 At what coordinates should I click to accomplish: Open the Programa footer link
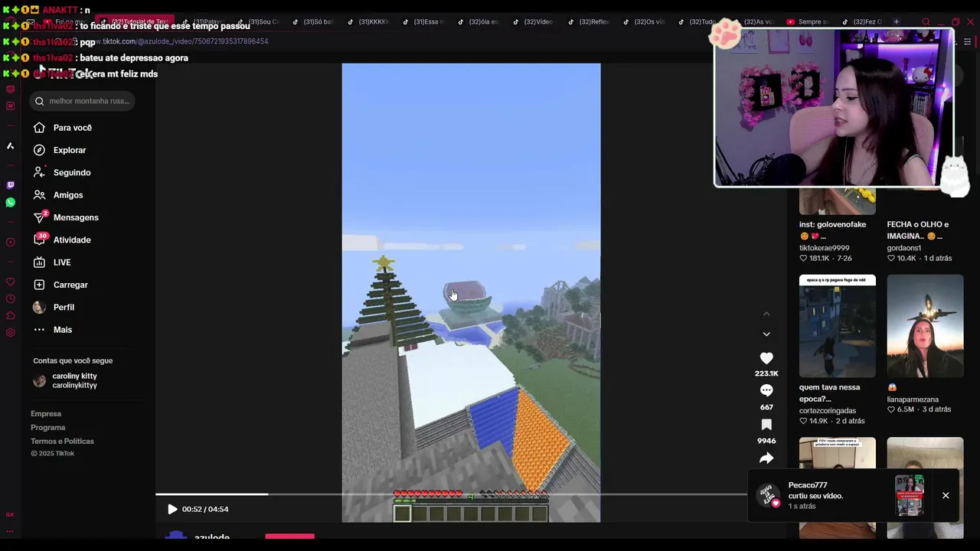click(x=47, y=428)
